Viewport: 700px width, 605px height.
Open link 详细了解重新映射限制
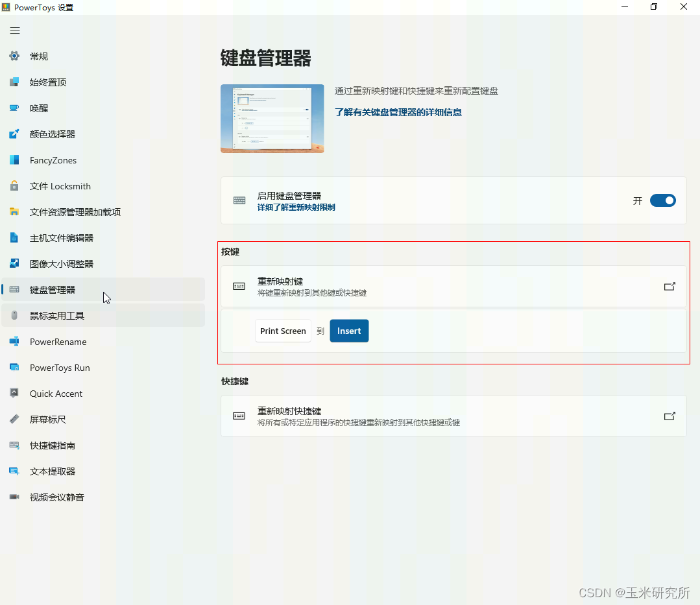296,207
